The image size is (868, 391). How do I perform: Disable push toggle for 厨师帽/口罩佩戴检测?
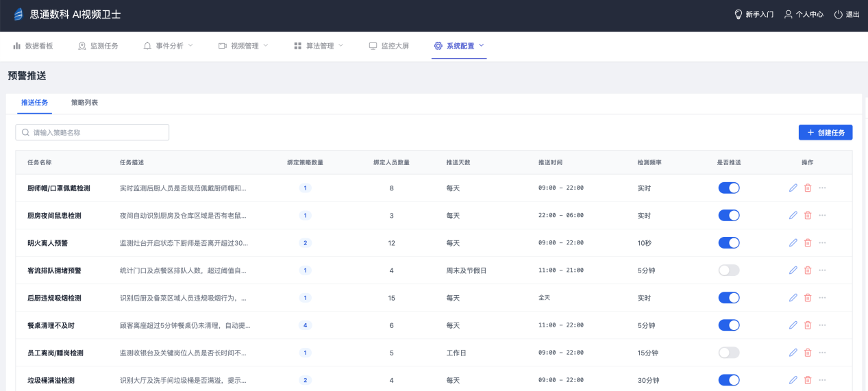tap(729, 188)
